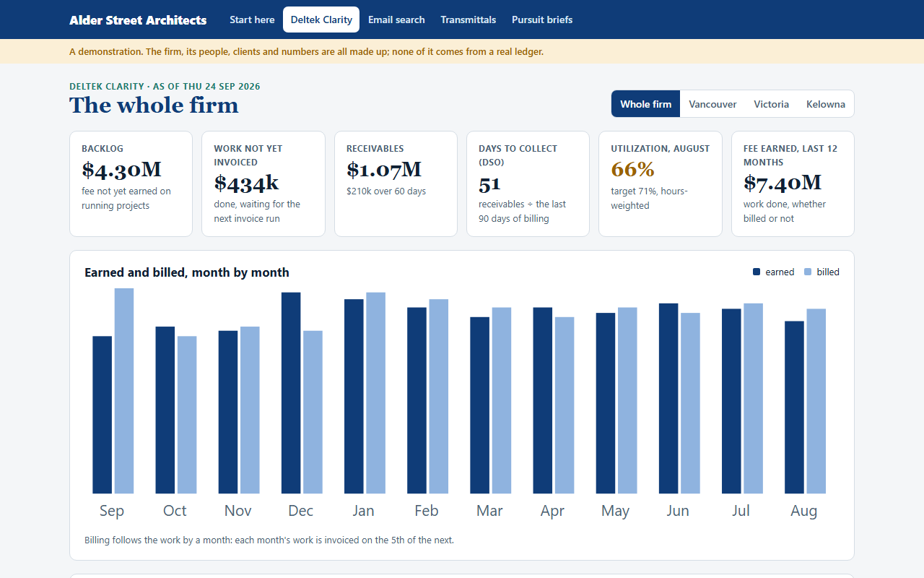
Task: Click the Sep axis label
Action: tap(112, 511)
